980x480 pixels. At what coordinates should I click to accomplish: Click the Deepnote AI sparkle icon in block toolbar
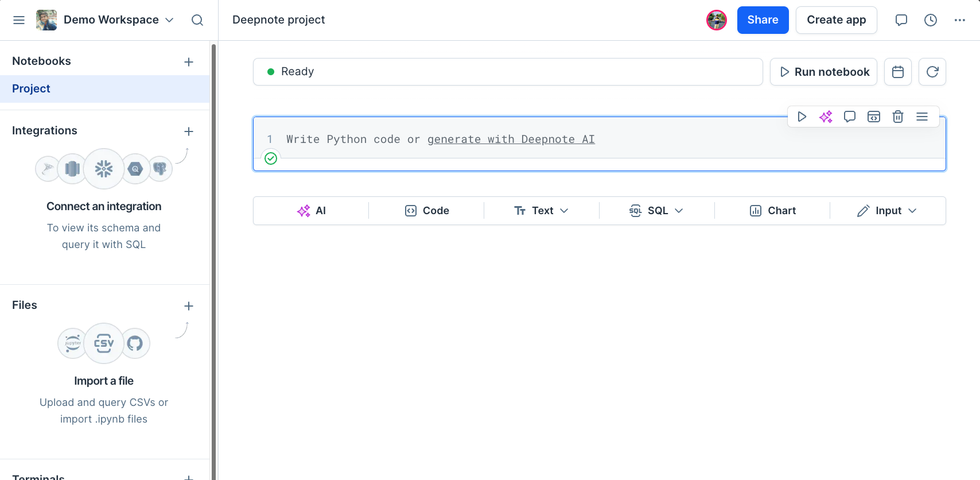pos(826,117)
